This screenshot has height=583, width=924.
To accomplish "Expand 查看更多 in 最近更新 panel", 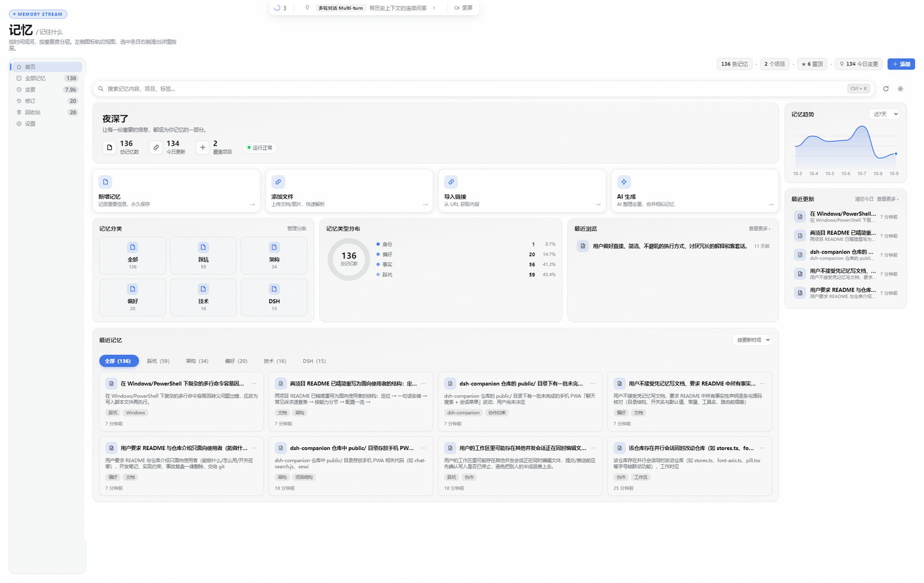I will tap(888, 199).
